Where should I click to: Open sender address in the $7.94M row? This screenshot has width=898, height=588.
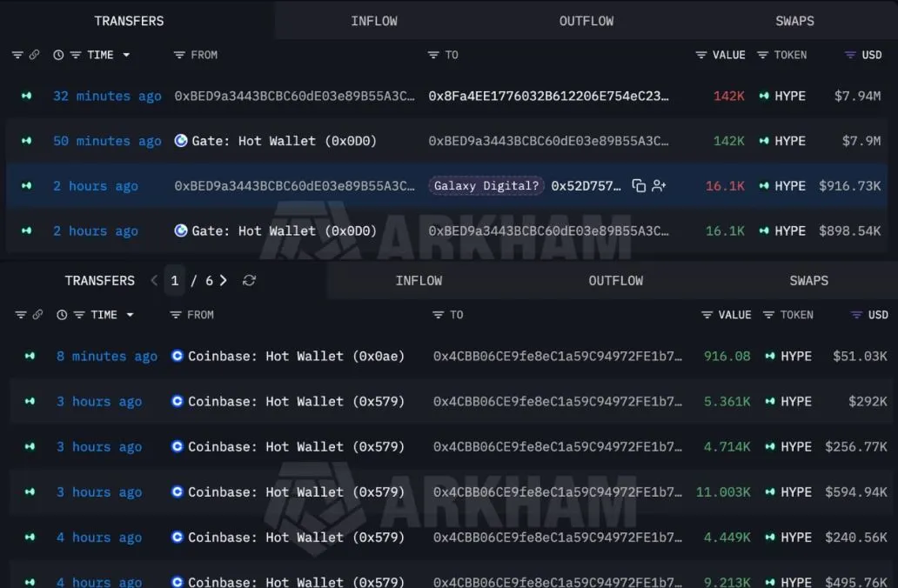coord(295,97)
